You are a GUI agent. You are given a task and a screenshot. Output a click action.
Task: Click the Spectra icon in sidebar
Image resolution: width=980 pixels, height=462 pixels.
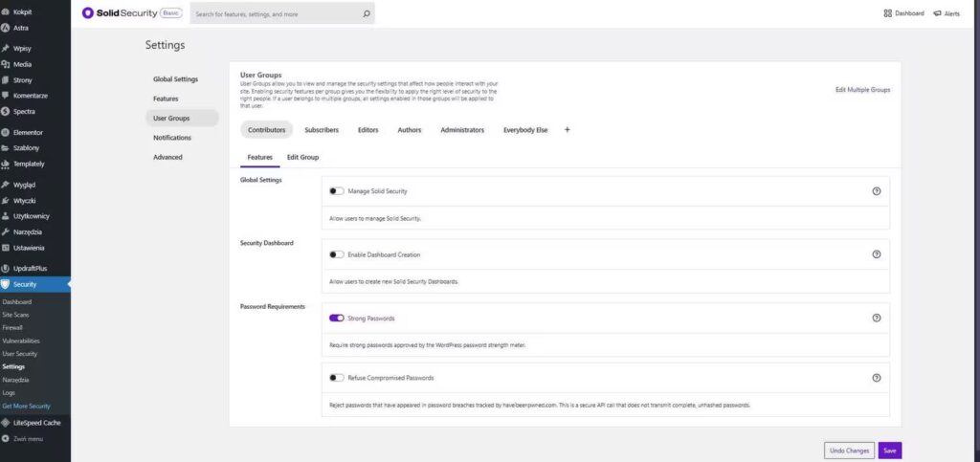point(5,112)
